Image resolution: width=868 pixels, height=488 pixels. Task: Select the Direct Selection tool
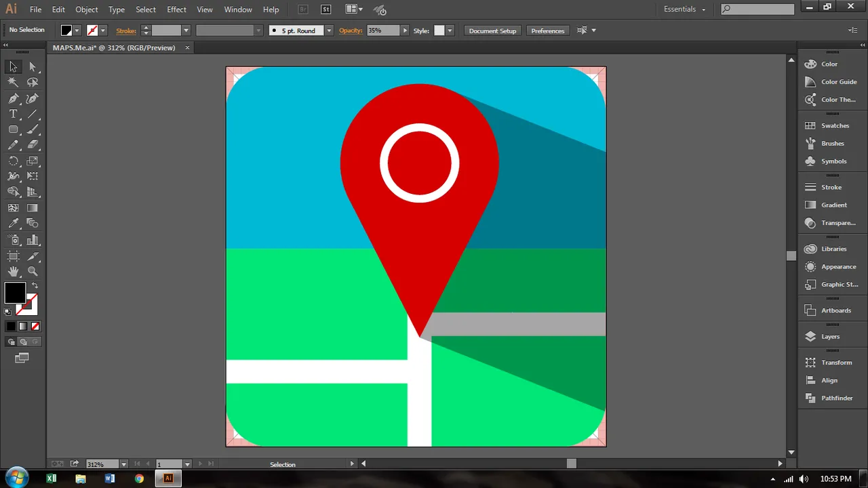click(33, 66)
